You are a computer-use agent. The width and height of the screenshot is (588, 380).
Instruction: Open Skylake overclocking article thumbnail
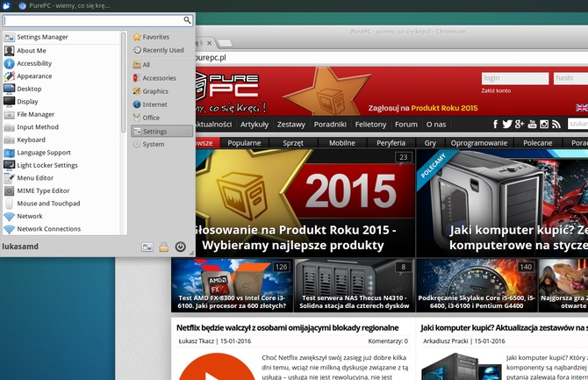(x=477, y=285)
